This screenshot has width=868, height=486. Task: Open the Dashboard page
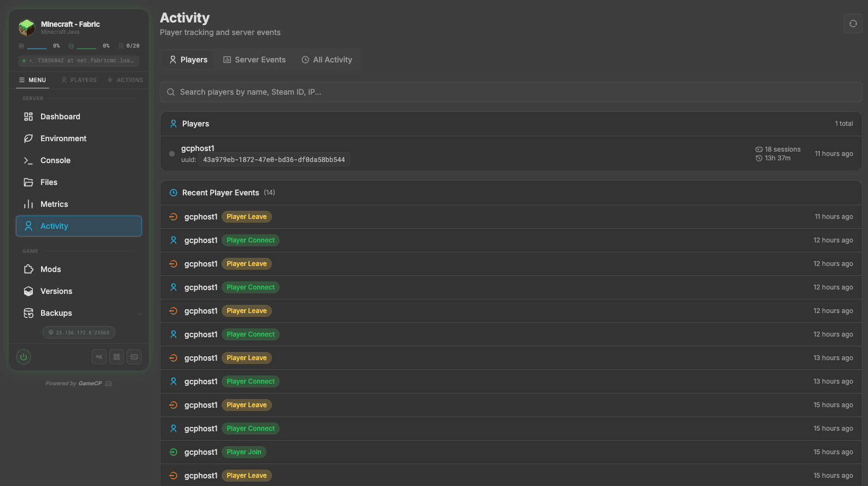[79, 117]
